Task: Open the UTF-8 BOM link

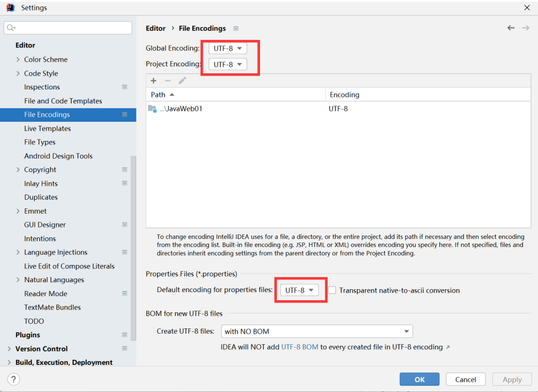Action: [x=299, y=347]
